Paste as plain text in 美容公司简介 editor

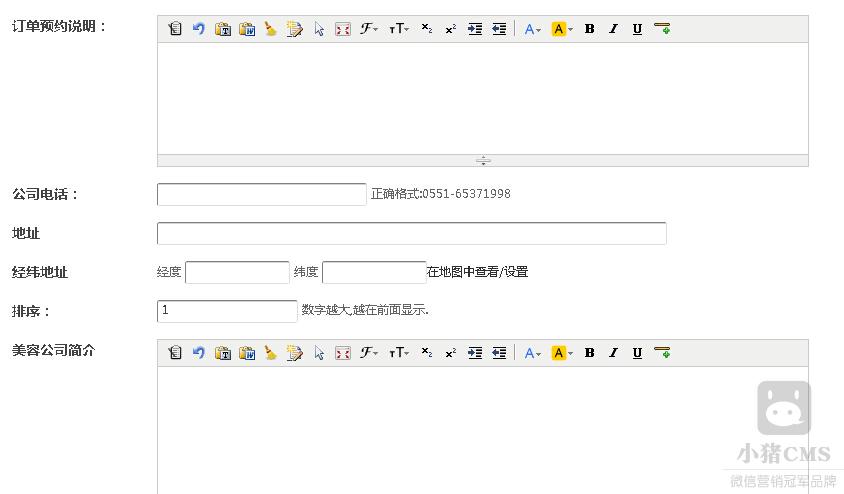(x=223, y=353)
